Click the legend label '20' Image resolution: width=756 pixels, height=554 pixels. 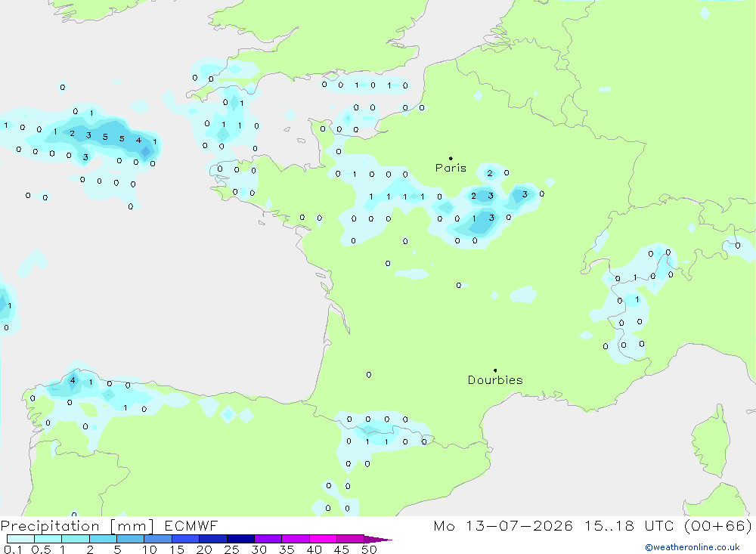(204, 549)
